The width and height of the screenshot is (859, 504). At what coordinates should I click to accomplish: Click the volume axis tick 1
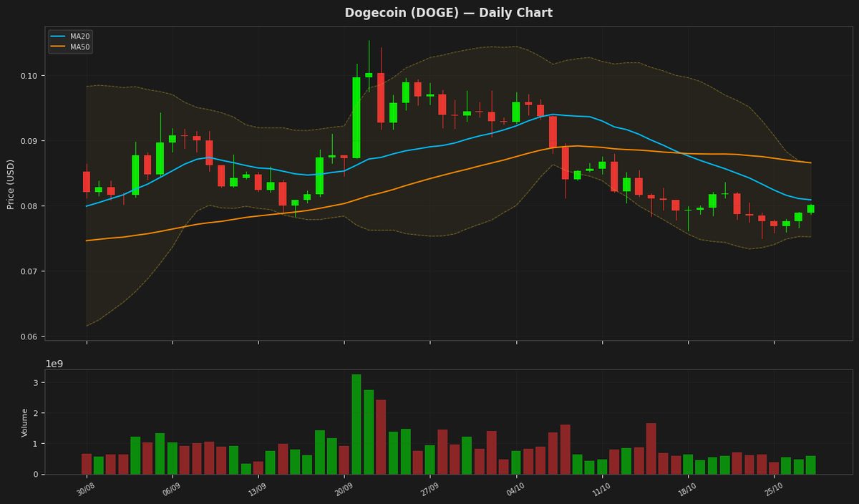pyautogui.click(x=35, y=444)
